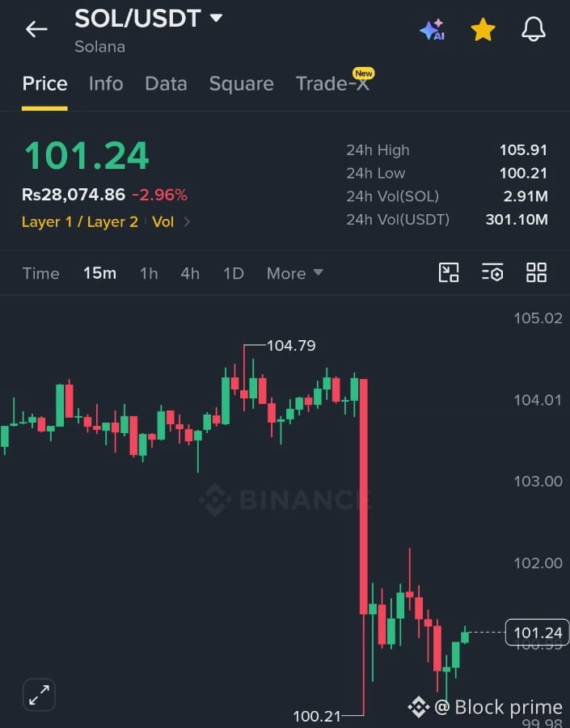Open the four-square grid layout icon
The image size is (570, 728).
click(536, 272)
